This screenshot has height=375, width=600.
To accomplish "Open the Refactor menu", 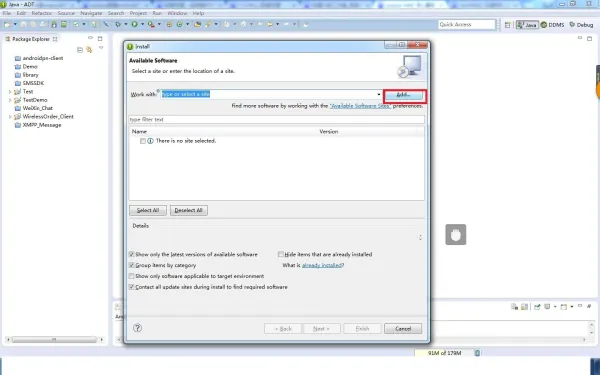I will 42,13.
